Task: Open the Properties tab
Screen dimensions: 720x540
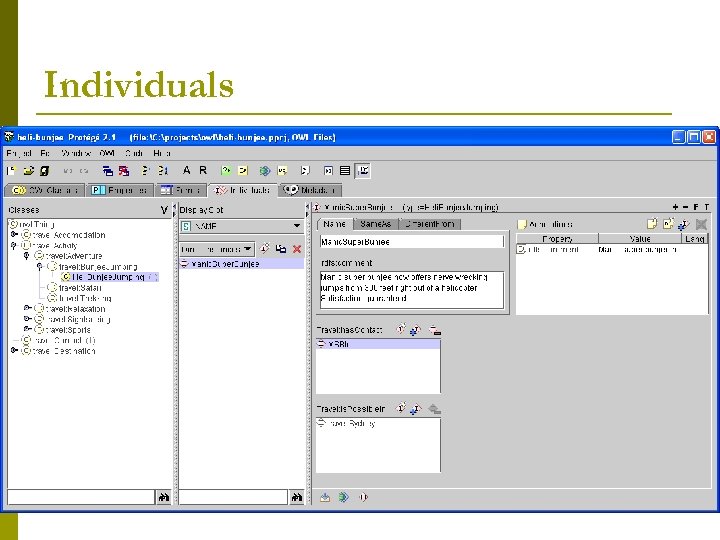Action: click(x=120, y=190)
